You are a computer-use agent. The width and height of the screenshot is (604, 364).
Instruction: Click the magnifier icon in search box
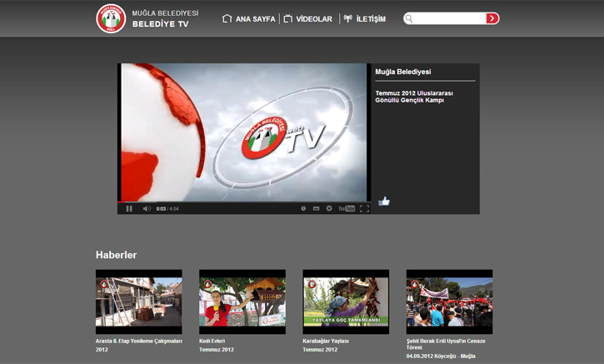(x=409, y=18)
